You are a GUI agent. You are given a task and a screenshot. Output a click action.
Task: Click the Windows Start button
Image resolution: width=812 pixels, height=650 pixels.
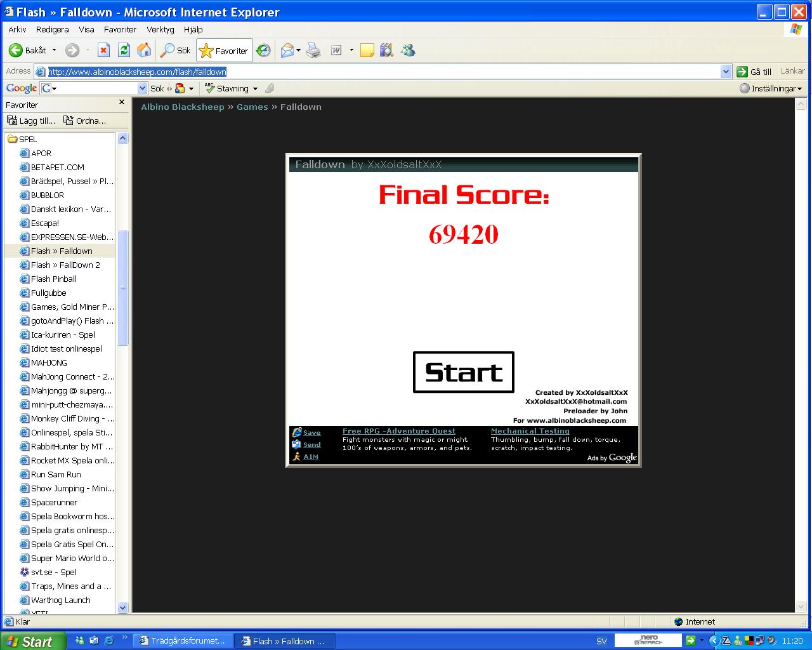pos(32,641)
